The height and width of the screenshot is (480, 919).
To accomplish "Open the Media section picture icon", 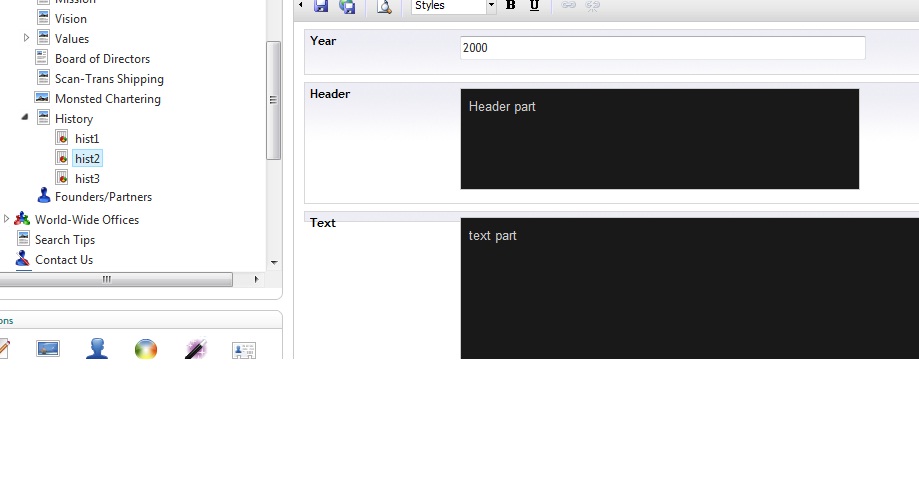I will (48, 349).
